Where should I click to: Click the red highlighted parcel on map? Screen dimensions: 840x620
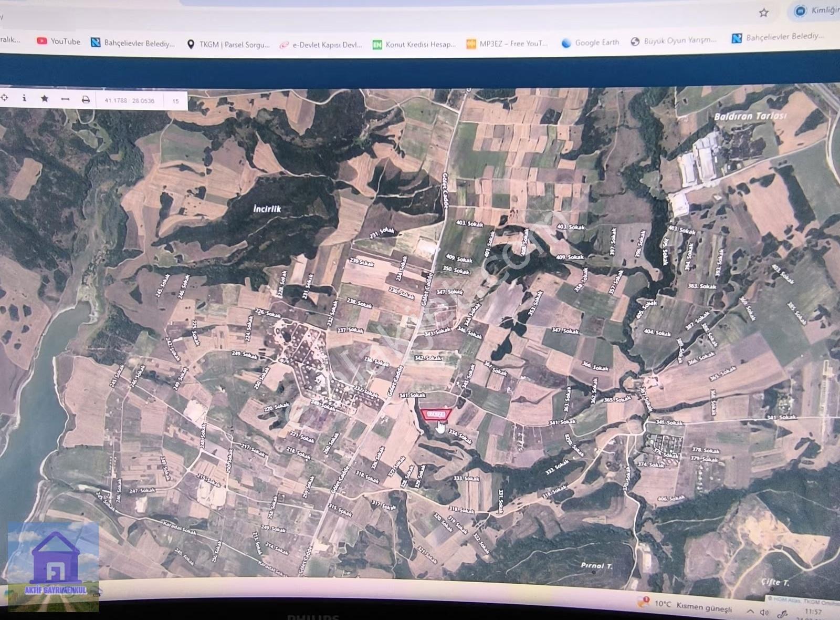[x=436, y=415]
